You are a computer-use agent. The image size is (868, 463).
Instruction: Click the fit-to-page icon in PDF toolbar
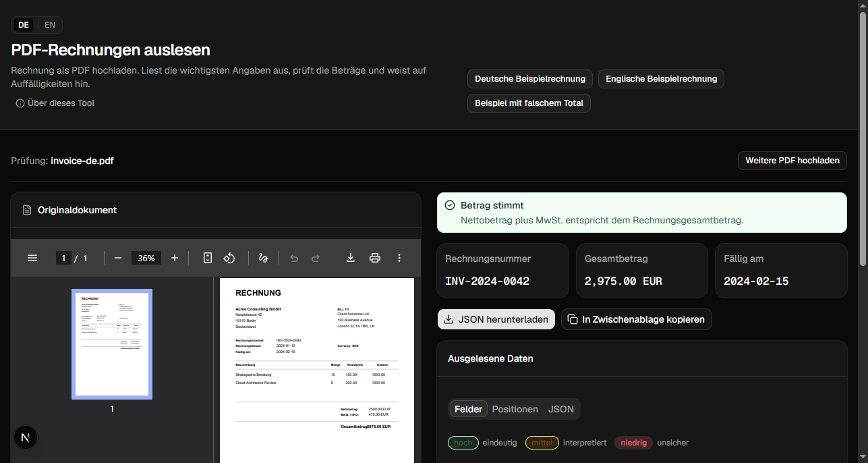208,258
